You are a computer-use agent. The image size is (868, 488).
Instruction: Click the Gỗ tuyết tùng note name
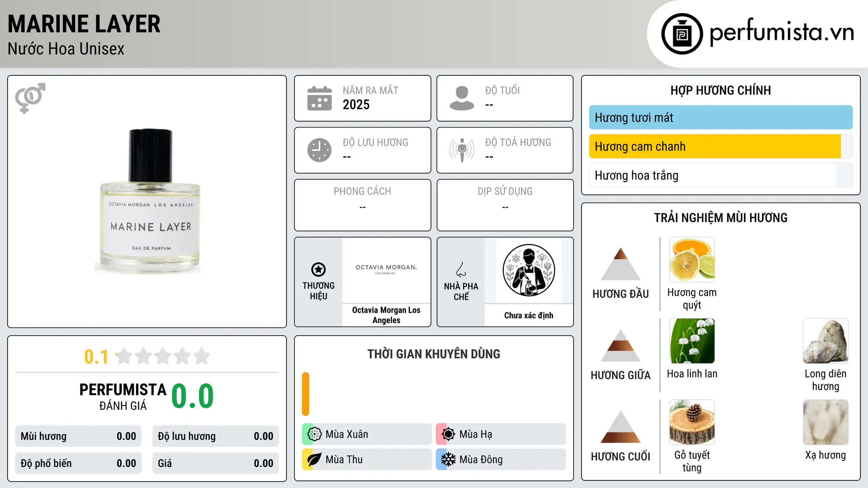(x=692, y=461)
